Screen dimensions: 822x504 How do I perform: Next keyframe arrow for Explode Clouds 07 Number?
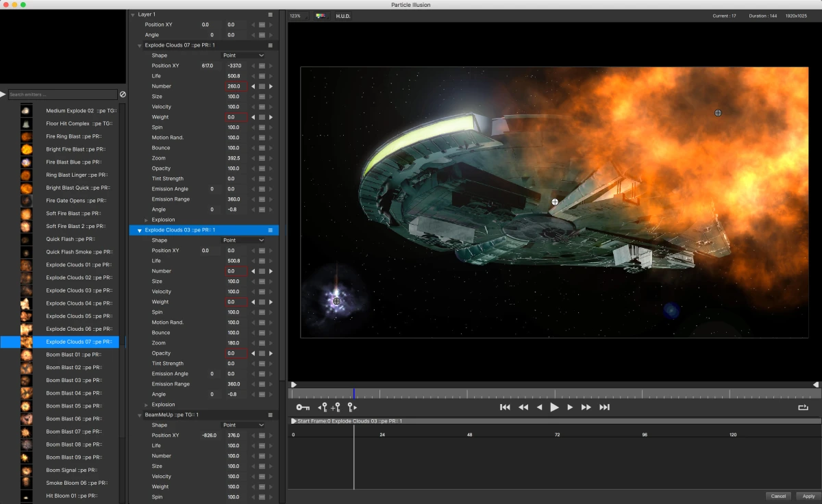[x=271, y=86]
